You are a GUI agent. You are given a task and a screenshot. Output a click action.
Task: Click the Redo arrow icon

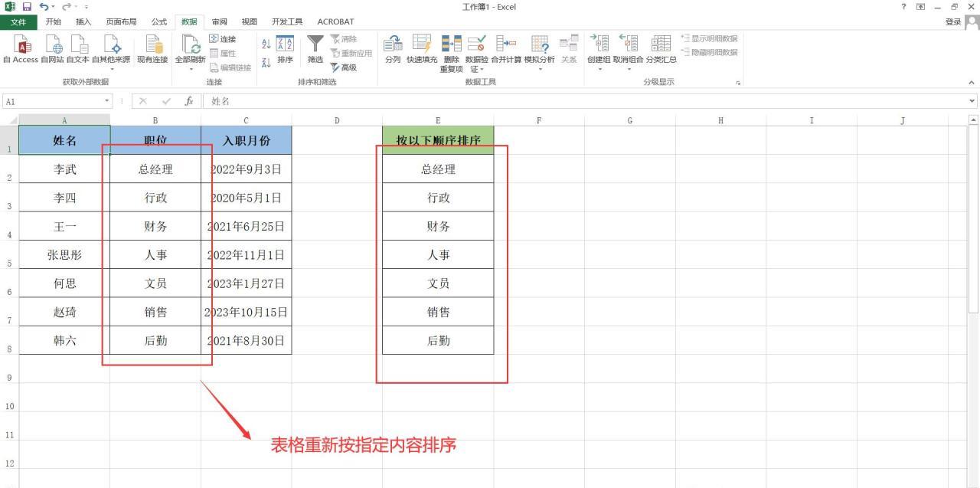point(66,7)
